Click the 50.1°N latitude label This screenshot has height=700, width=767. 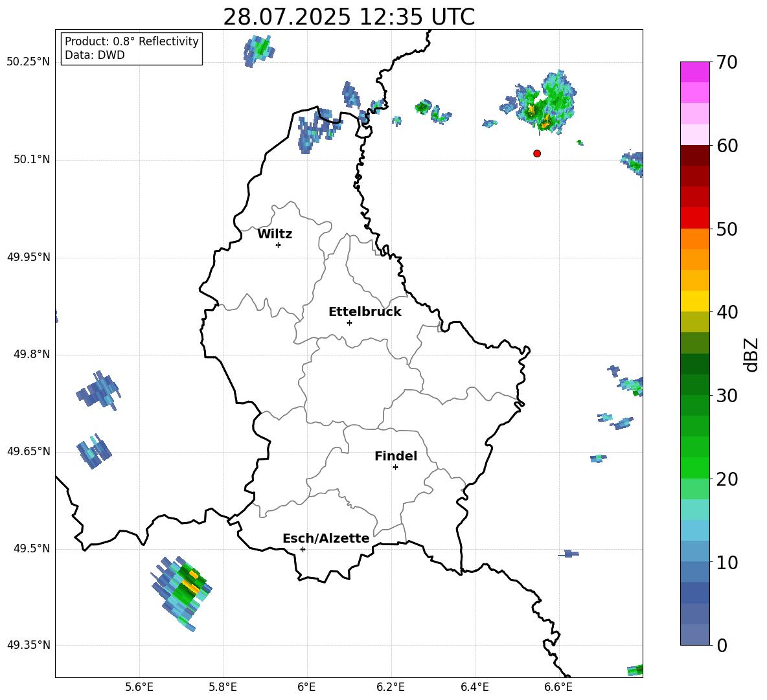pyautogui.click(x=32, y=160)
